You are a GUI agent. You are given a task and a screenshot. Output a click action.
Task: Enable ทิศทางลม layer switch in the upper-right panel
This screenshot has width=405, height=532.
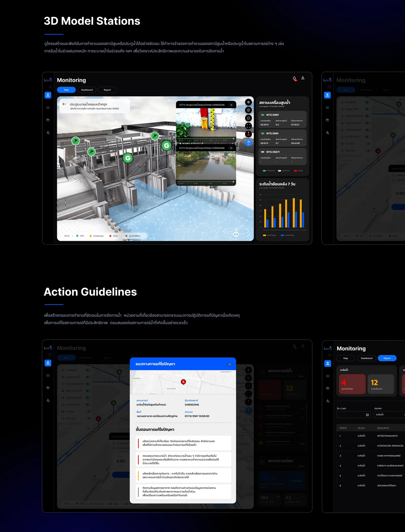click(x=368, y=151)
